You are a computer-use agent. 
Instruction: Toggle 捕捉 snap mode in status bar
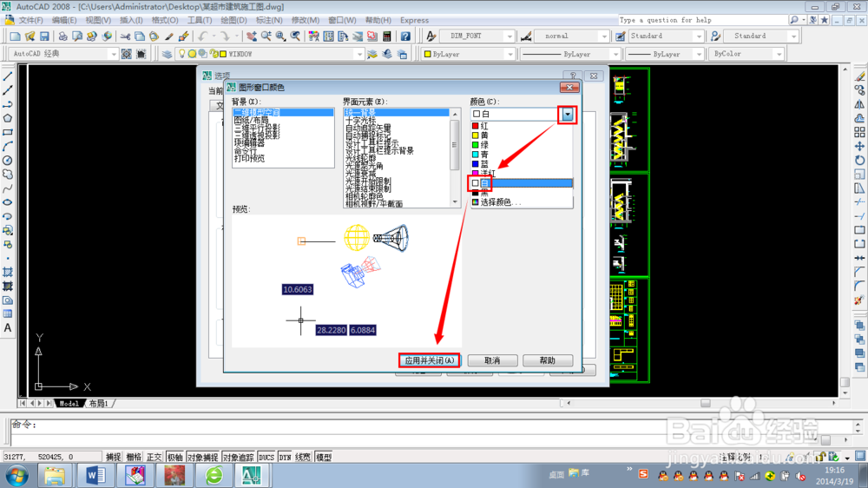113,457
